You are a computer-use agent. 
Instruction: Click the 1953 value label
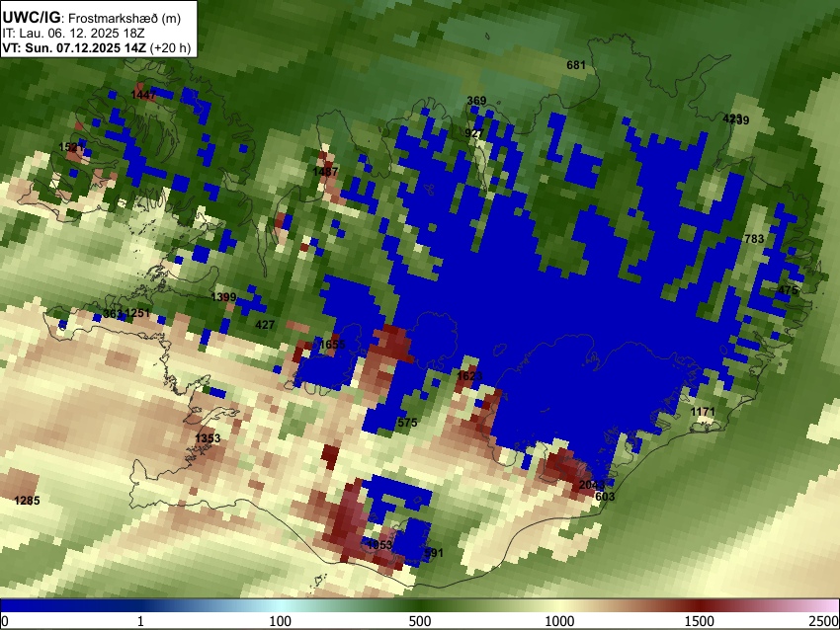[379, 545]
